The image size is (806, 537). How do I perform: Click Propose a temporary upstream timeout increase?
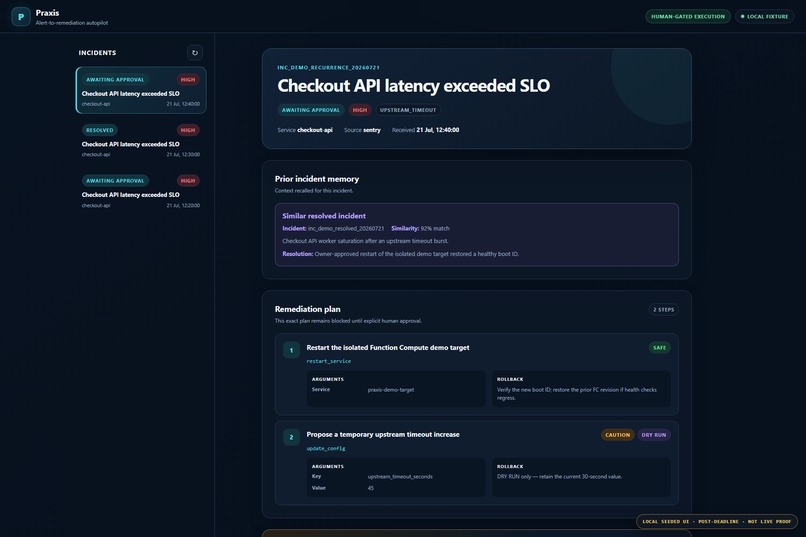(x=383, y=434)
